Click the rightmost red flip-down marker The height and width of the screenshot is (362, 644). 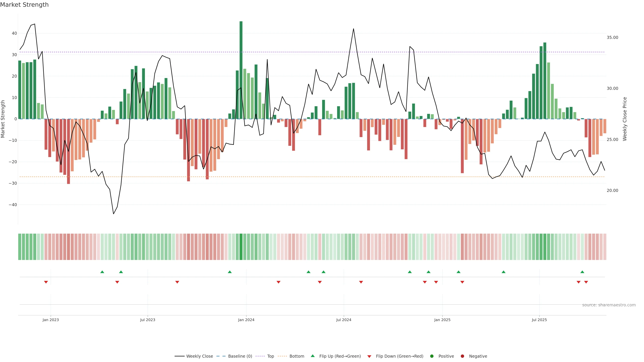(586, 282)
